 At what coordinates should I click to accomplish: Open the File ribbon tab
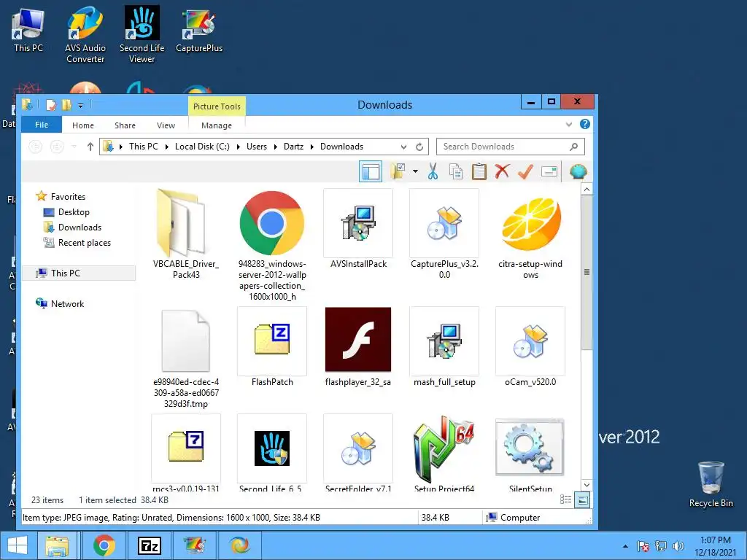pyautogui.click(x=42, y=125)
